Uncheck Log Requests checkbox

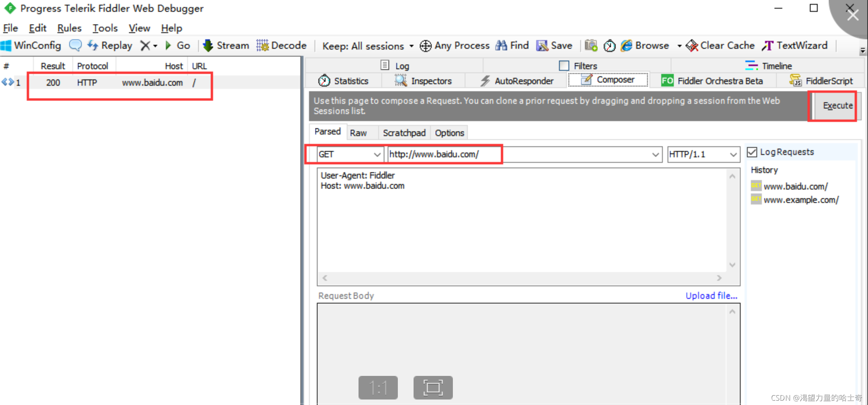(752, 152)
